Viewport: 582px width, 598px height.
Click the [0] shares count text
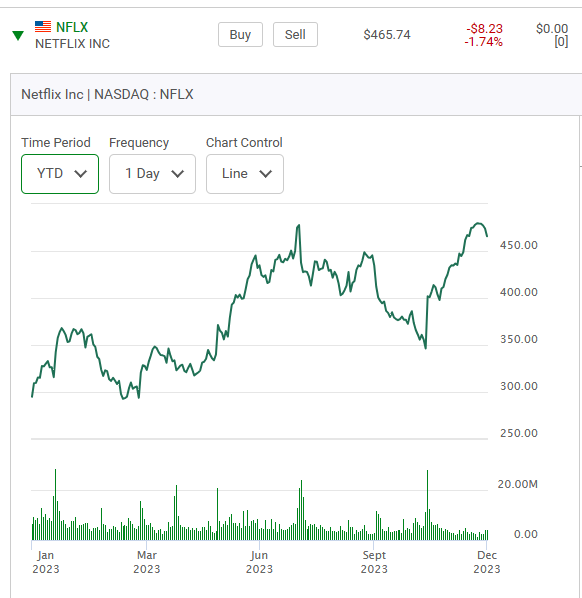point(561,42)
